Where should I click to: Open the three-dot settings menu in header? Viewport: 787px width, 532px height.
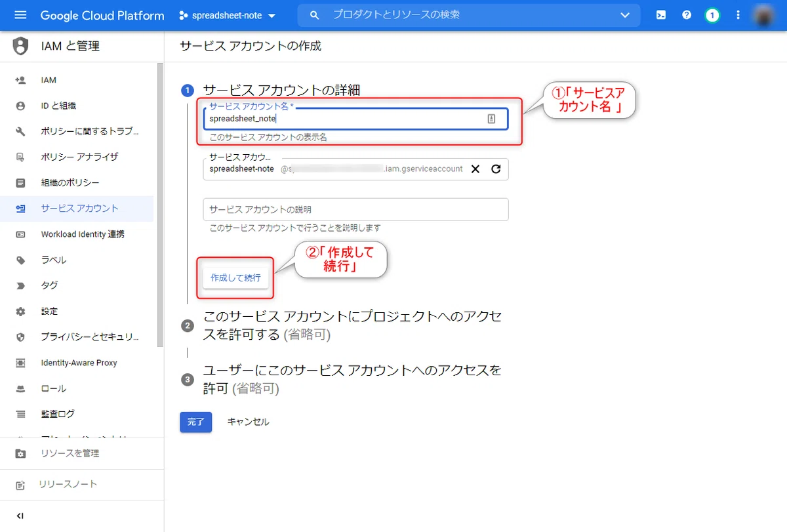tap(738, 15)
